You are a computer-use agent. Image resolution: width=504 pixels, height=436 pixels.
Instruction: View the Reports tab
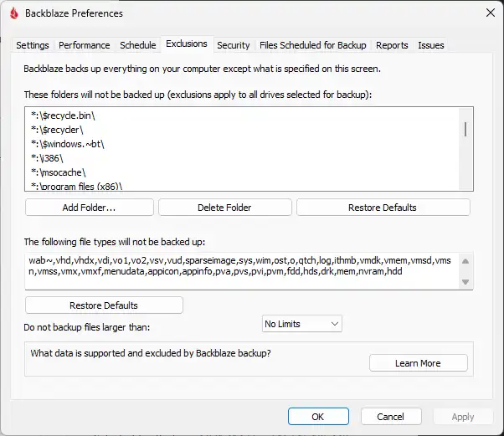pos(392,45)
